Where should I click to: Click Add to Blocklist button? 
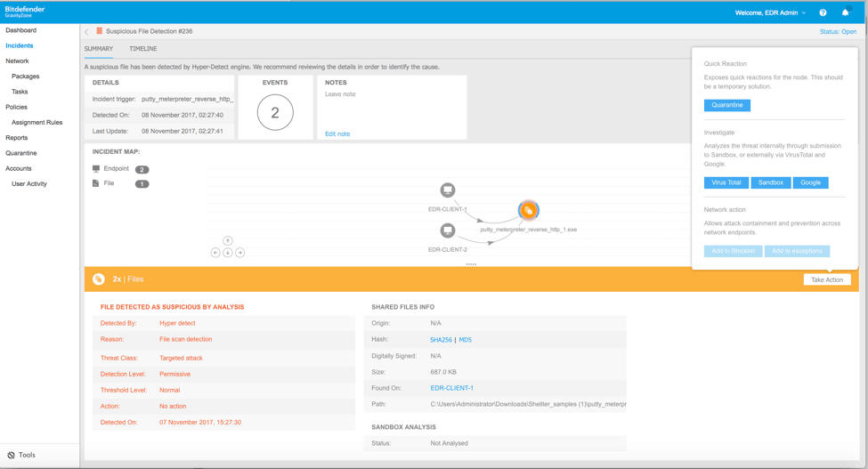[733, 251]
